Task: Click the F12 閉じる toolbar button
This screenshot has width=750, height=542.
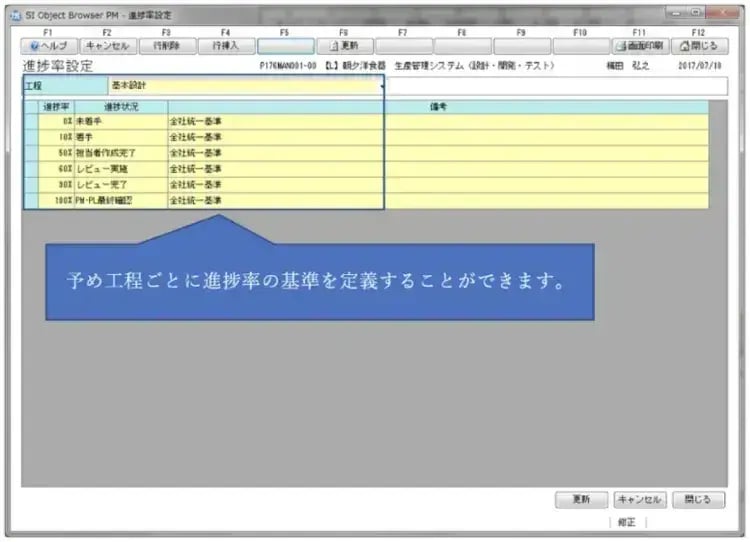Action: (x=699, y=46)
